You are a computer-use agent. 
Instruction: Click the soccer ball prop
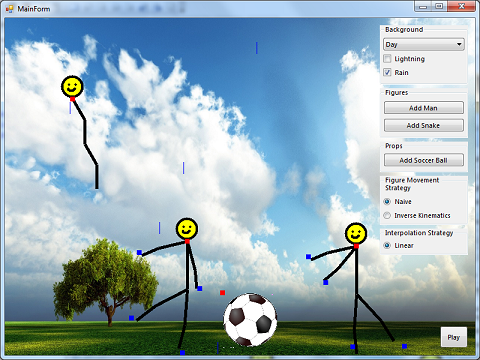tap(250, 320)
